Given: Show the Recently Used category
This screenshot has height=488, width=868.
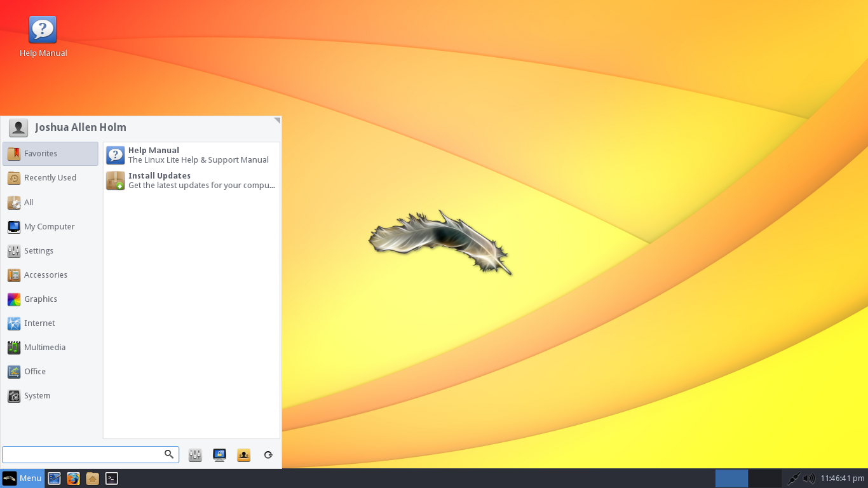Looking at the screenshot, I should click(51, 178).
